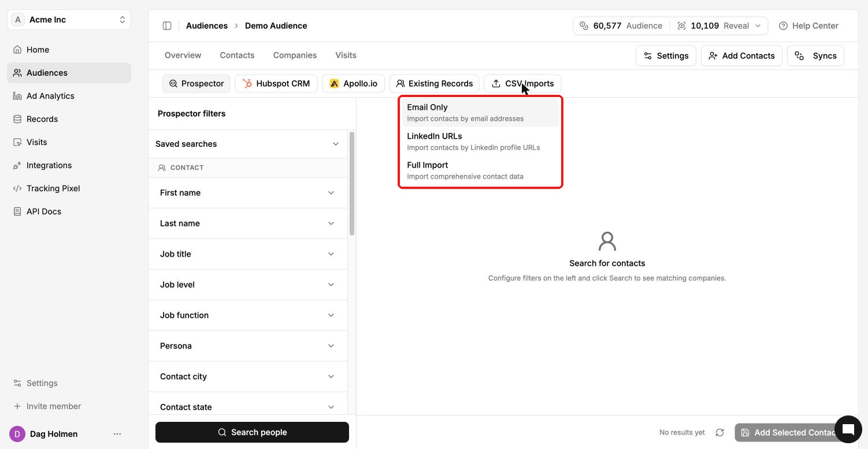868x449 pixels.
Task: Expand Saved searches section
Action: tap(247, 144)
